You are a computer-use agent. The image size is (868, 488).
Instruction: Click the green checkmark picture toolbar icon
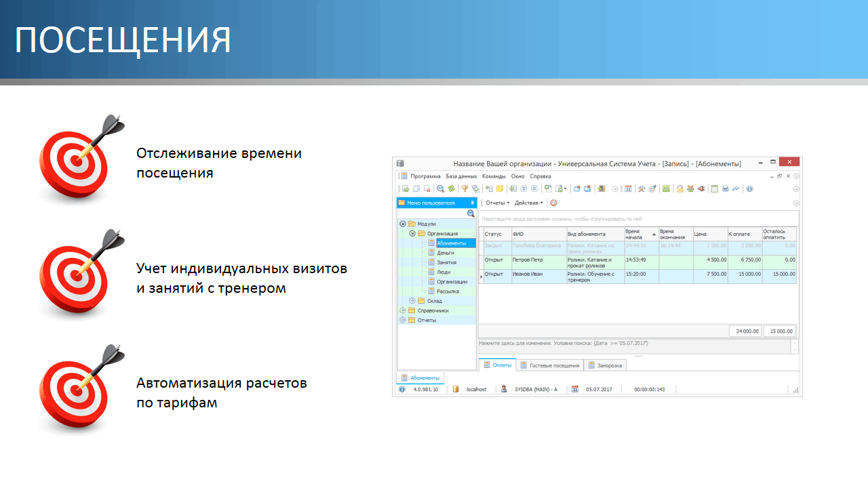[x=666, y=188]
